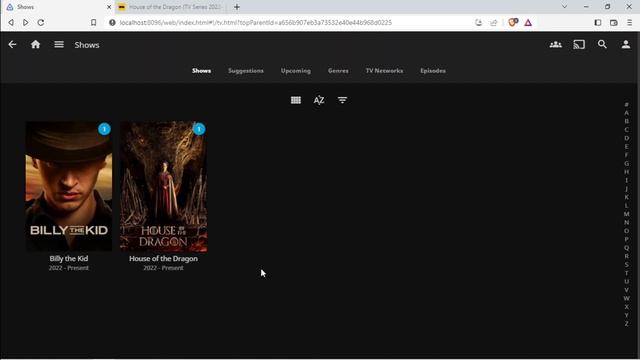Click the install app icon in address bar
Viewport: 640px width, 360px height.
click(479, 22)
